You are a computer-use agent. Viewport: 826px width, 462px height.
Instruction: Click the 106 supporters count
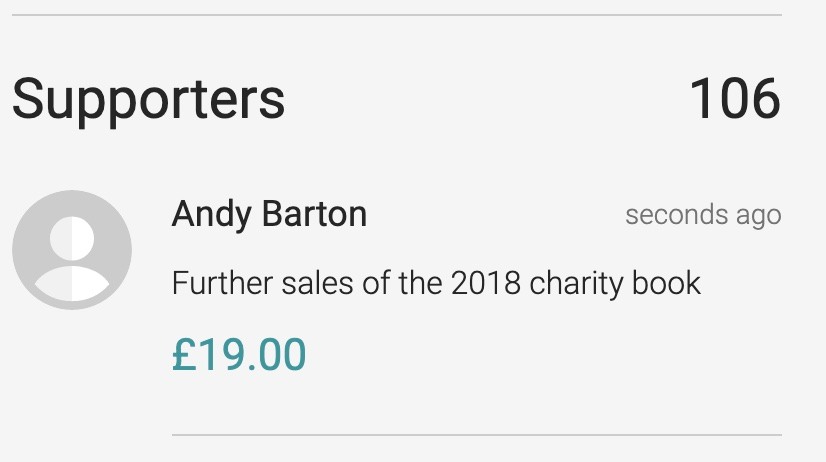point(735,99)
